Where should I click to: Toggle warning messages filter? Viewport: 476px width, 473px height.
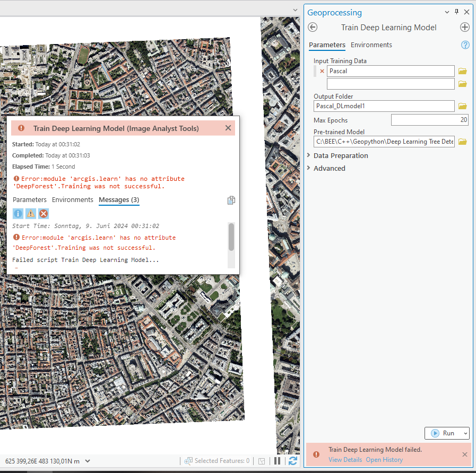[31, 213]
